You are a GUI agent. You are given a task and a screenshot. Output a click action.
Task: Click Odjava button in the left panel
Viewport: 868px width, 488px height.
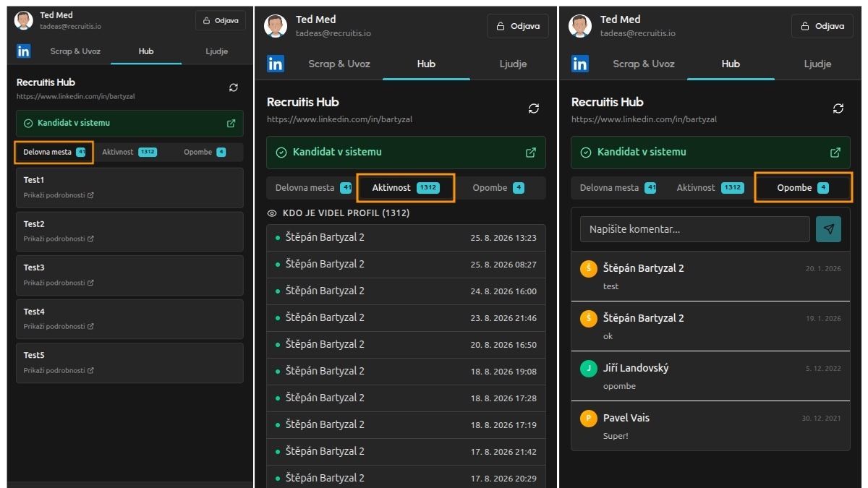221,20
